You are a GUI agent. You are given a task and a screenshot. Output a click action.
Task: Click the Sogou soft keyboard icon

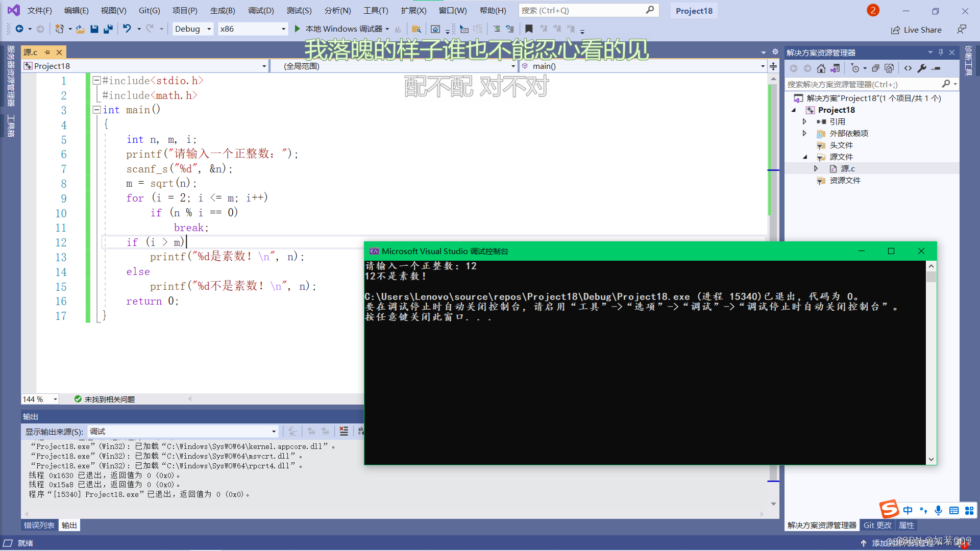953,510
